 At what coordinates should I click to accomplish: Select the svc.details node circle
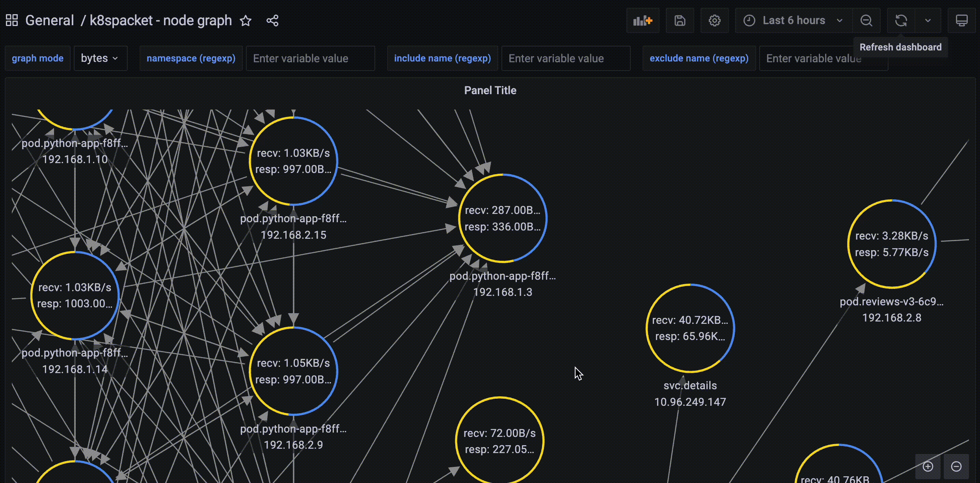coord(690,328)
